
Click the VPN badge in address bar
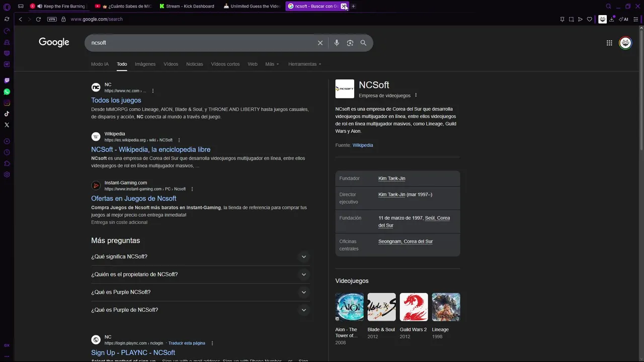52,19
